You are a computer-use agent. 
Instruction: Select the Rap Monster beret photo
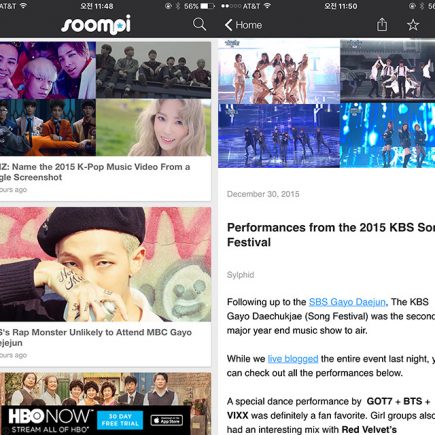105,264
